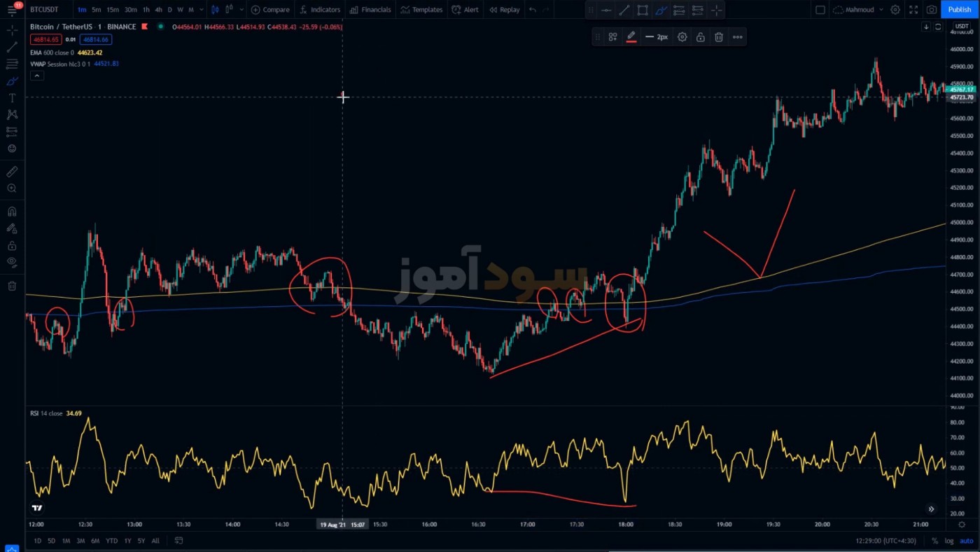Switch to the 5m timeframe

pyautogui.click(x=96, y=10)
